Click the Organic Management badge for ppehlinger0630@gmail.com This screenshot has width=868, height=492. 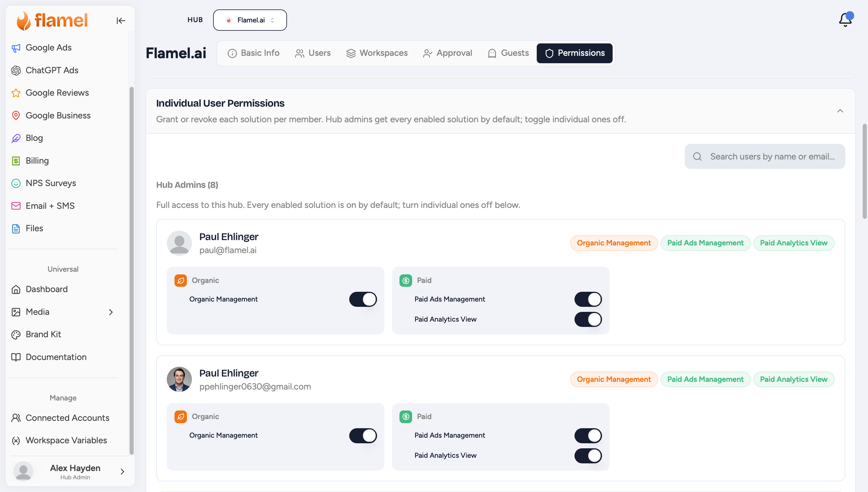pos(614,379)
